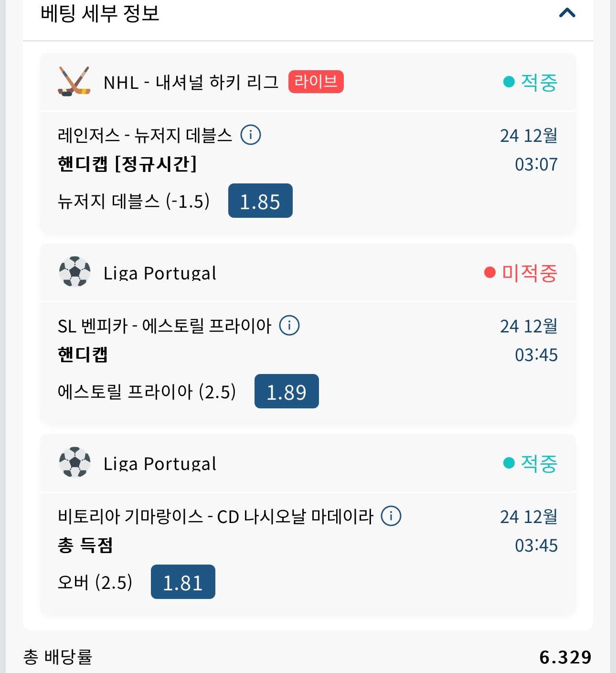This screenshot has width=616, height=673.
Task: Click green 적중 status on NHL bet
Action: point(531,82)
